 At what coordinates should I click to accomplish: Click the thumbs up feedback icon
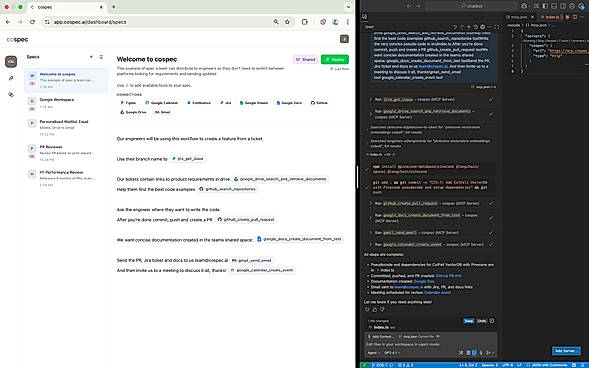(375, 309)
